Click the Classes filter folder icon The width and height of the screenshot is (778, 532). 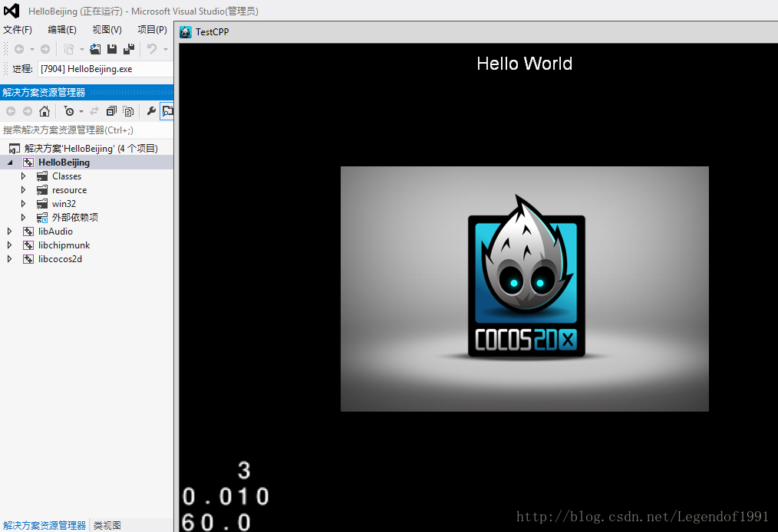coord(42,176)
